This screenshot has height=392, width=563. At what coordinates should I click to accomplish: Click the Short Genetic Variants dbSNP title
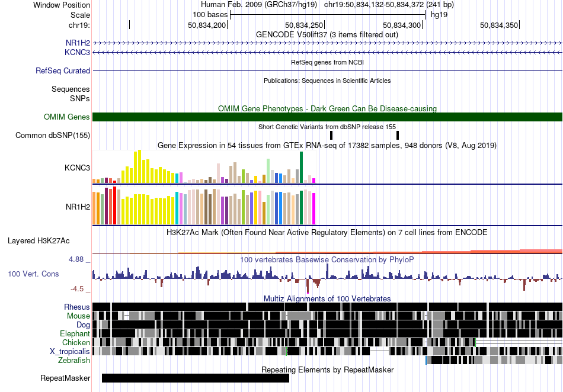pos(327,127)
